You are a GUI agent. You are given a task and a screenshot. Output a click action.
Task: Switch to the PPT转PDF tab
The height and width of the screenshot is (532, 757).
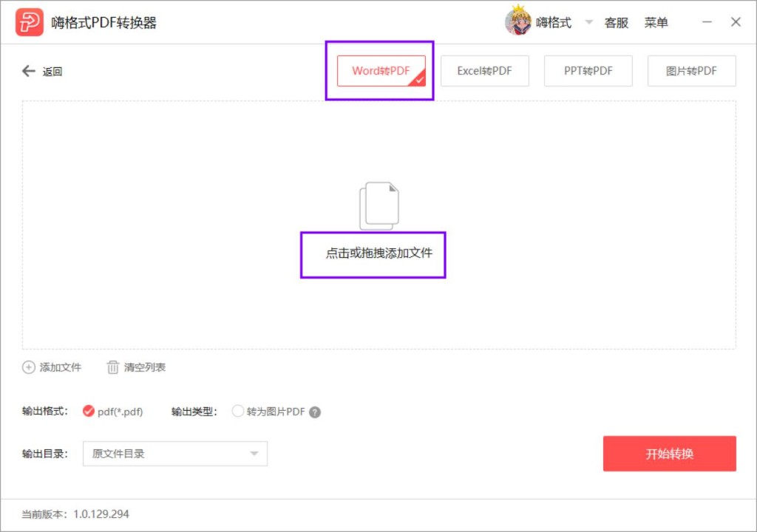588,71
